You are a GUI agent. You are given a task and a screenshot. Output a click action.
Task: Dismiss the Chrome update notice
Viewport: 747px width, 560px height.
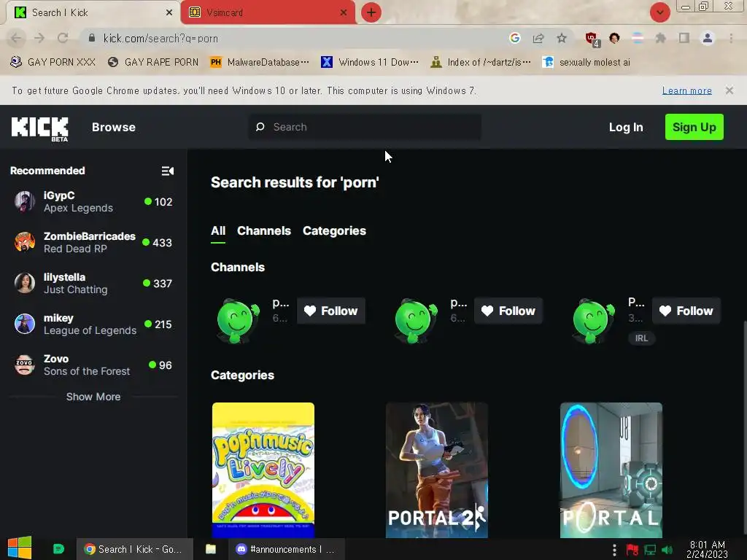pyautogui.click(x=729, y=90)
